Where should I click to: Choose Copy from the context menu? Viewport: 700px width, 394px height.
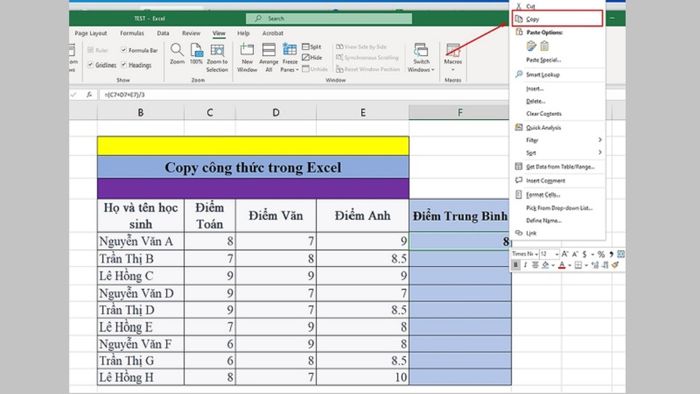(557, 19)
